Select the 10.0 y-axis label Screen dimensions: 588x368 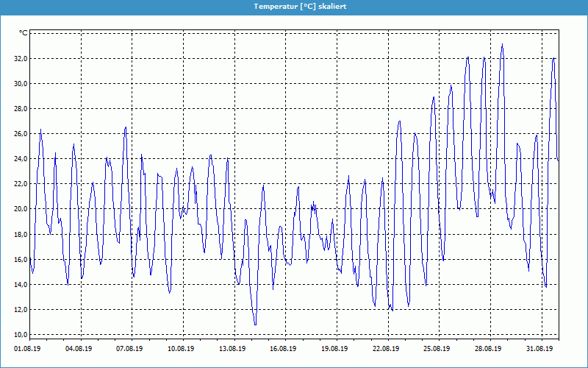point(21,334)
